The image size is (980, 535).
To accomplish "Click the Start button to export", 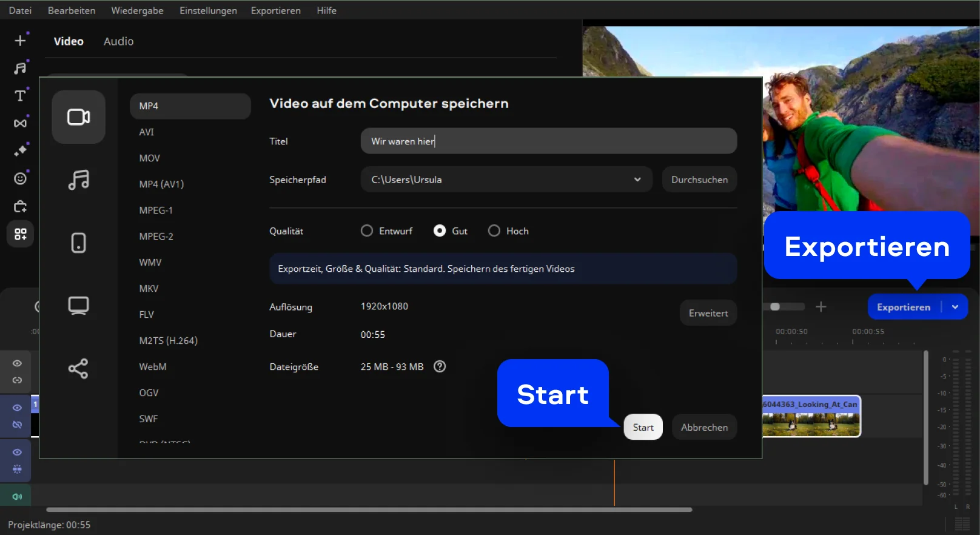I will tap(643, 427).
